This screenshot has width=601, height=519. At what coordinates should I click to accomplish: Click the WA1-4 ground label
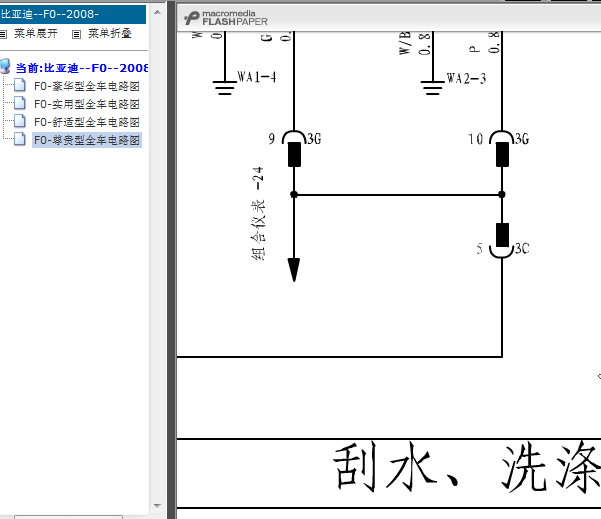click(x=256, y=77)
